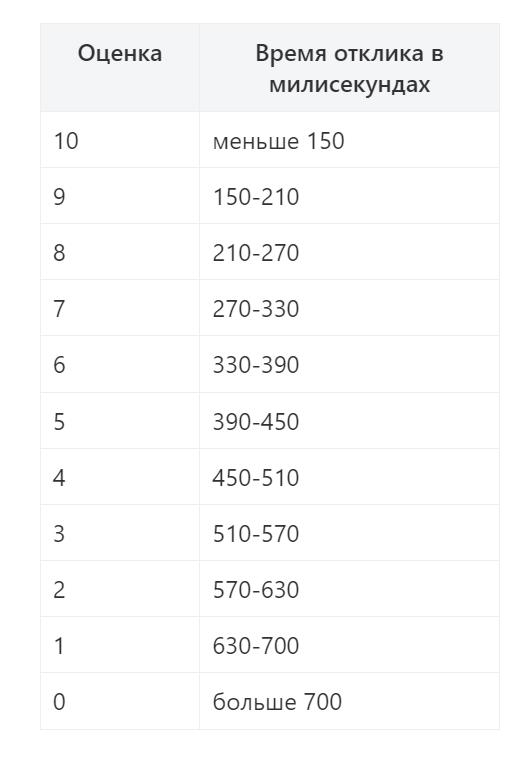Click the 'меньше 150' cell
The image size is (532, 762).
[349, 140]
